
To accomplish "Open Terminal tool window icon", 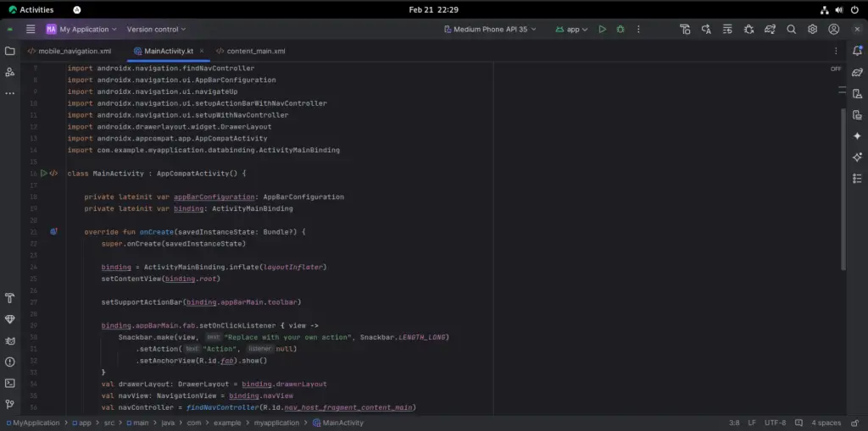I will tap(10, 383).
